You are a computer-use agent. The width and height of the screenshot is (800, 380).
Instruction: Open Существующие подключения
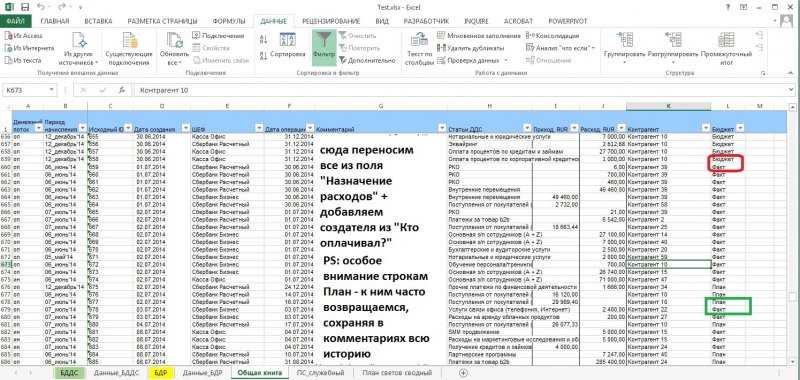point(129,49)
